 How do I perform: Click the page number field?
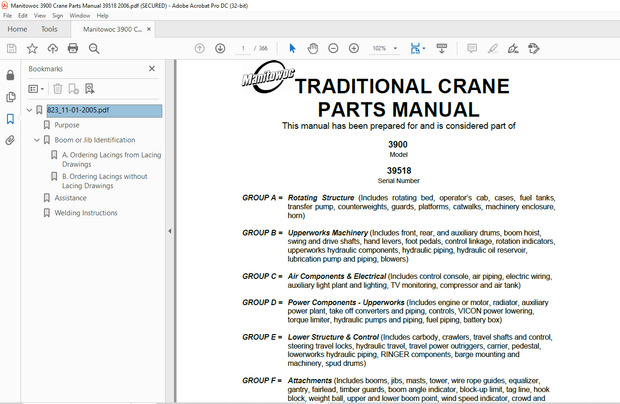[243, 49]
